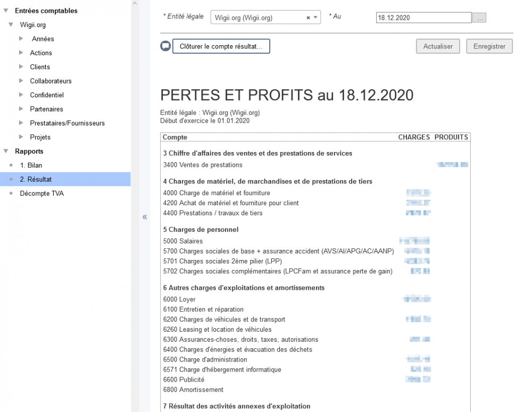Expand the Clients folder
This screenshot has width=532, height=412.
pyautogui.click(x=21, y=67)
